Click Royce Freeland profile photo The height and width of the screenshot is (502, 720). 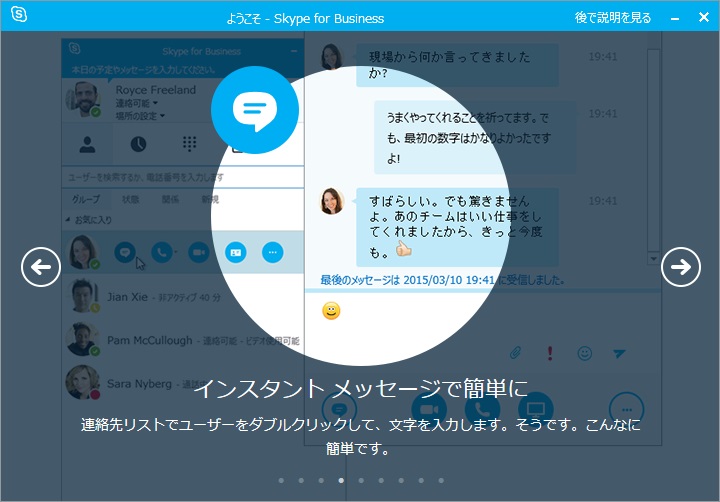(x=84, y=99)
